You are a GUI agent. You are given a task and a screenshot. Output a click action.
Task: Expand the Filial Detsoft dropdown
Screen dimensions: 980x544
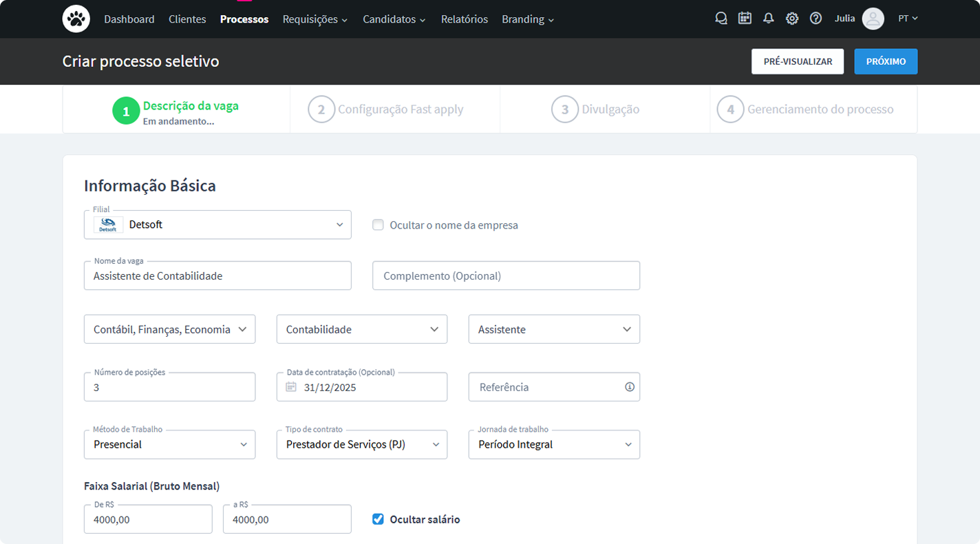217,224
